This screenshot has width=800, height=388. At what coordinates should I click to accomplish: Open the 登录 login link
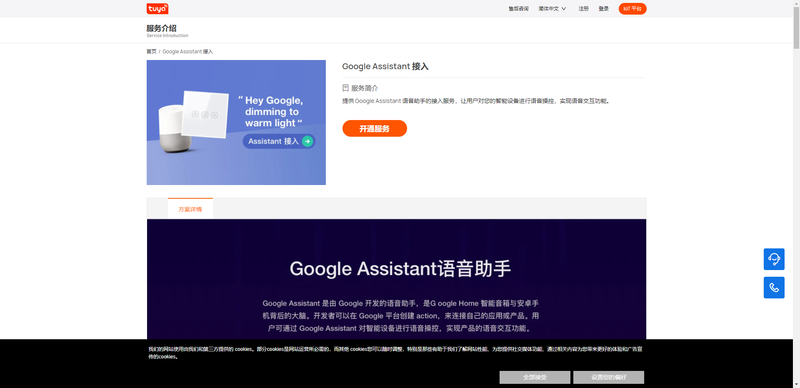tap(604, 9)
